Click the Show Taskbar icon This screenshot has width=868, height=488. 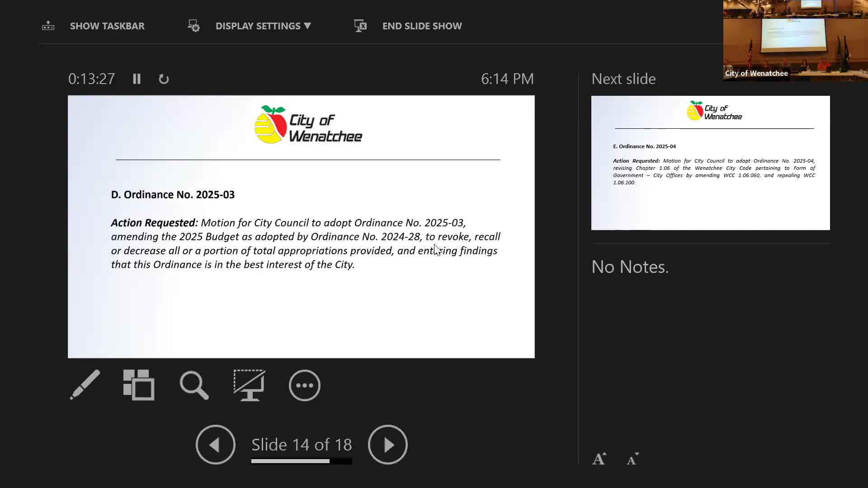click(48, 26)
